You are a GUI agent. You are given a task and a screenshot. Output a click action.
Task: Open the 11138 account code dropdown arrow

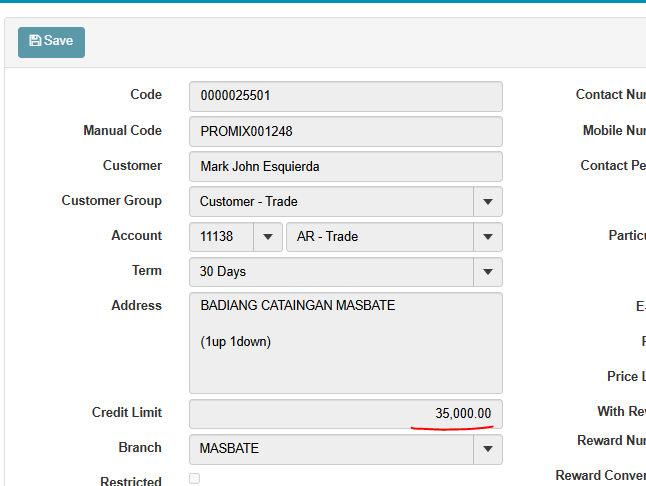click(x=267, y=237)
